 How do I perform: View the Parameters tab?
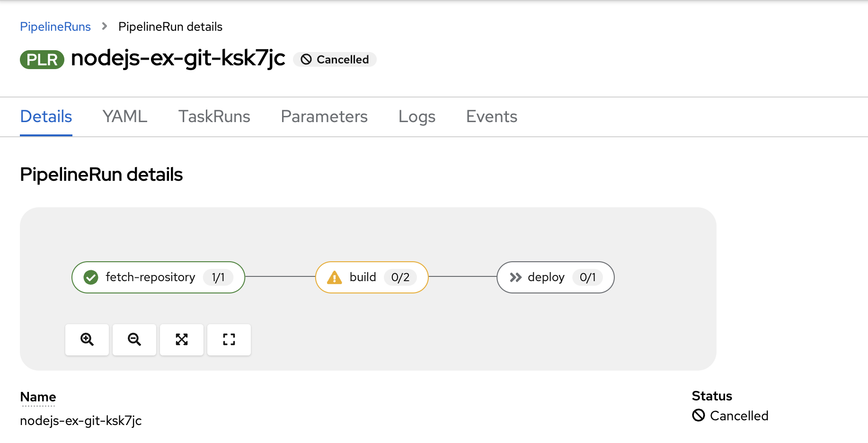tap(324, 116)
